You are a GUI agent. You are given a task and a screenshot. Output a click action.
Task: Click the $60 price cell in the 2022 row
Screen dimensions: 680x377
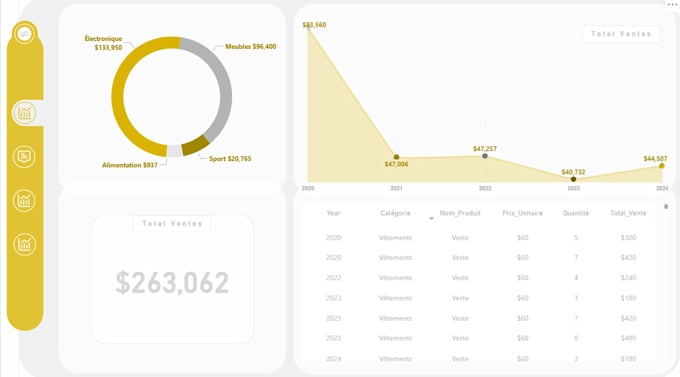(x=523, y=278)
